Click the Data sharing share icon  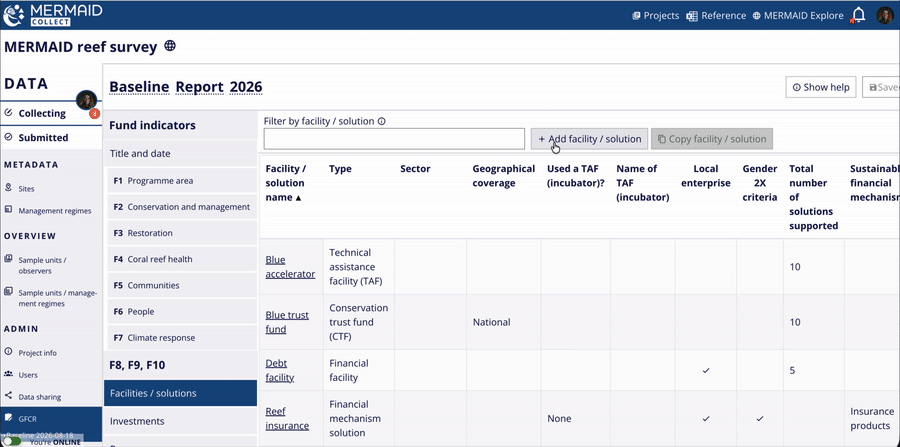coord(8,395)
